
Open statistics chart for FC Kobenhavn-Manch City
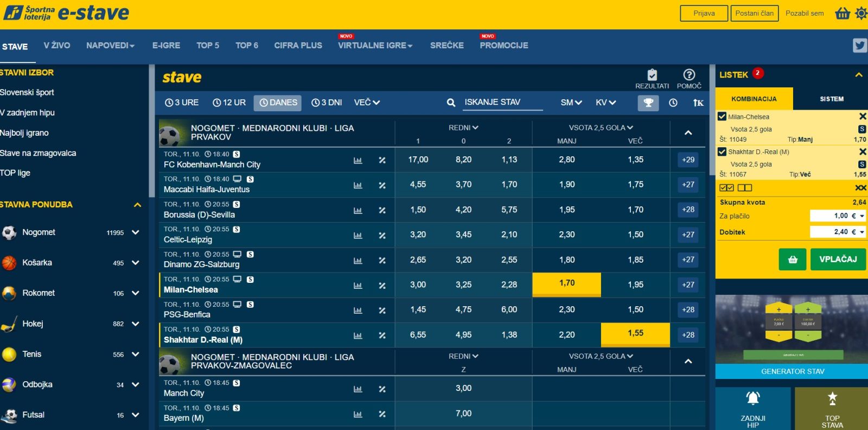pos(358,160)
